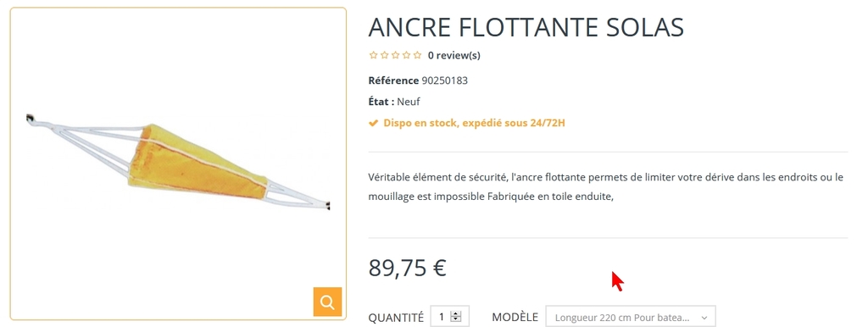Click the product description paragraph
Screen dimensions: 868x327
(605, 186)
